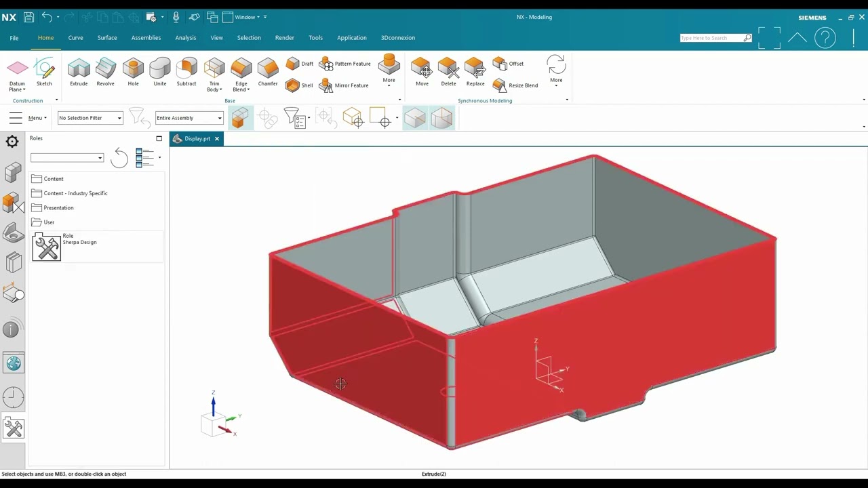Toggle the shaded cube display icon
Image resolution: width=868 pixels, height=488 pixels.
(415, 118)
